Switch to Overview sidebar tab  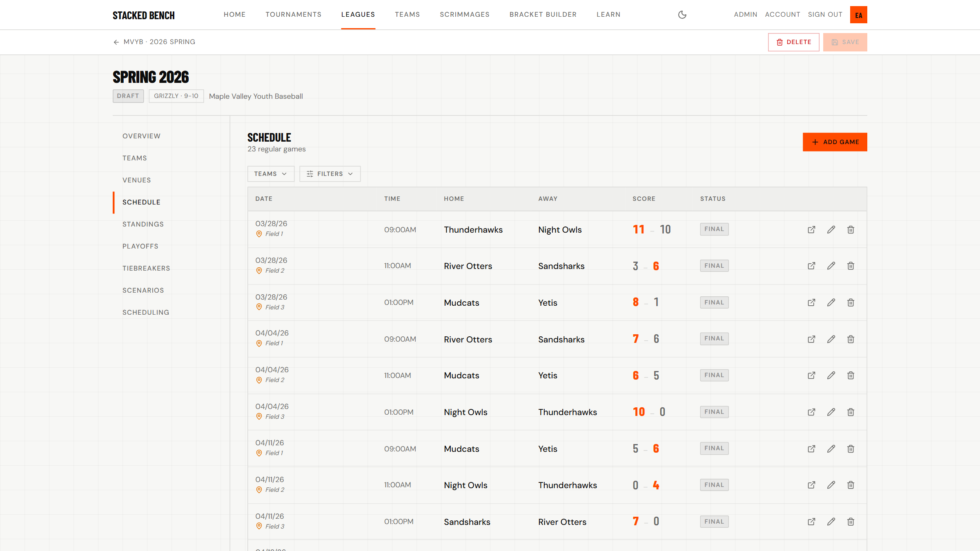[x=141, y=136]
